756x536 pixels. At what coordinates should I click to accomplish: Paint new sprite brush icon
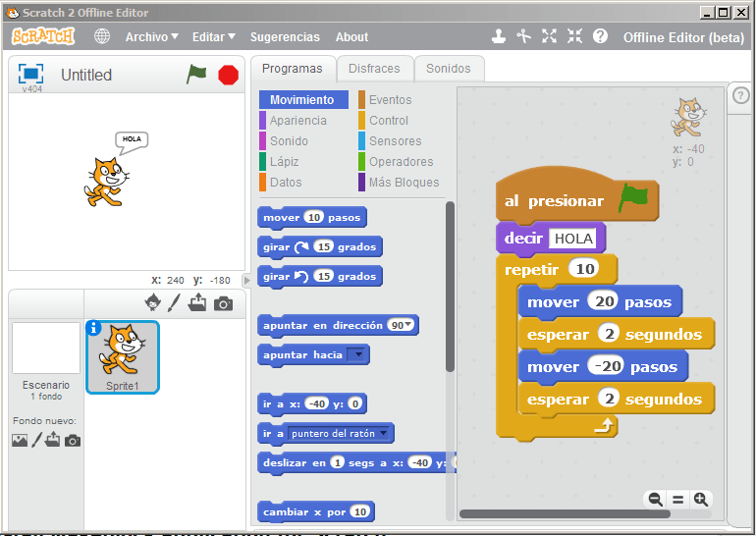175,302
